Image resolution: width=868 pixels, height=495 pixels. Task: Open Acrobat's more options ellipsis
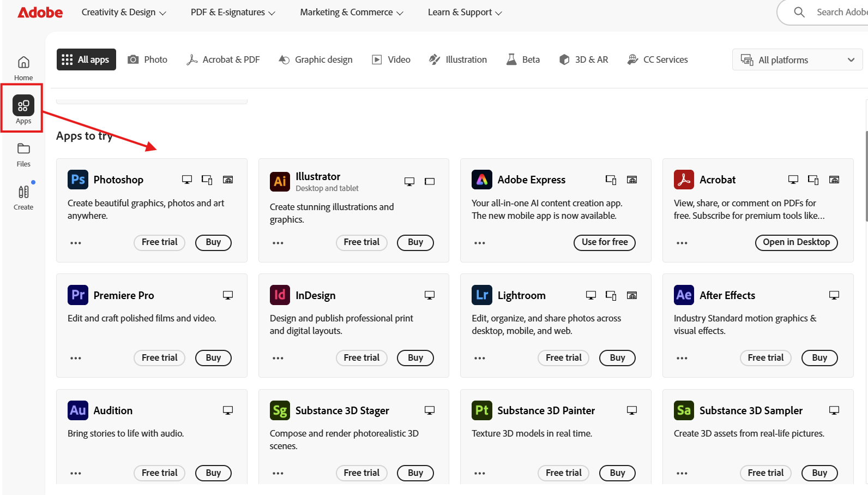point(682,243)
